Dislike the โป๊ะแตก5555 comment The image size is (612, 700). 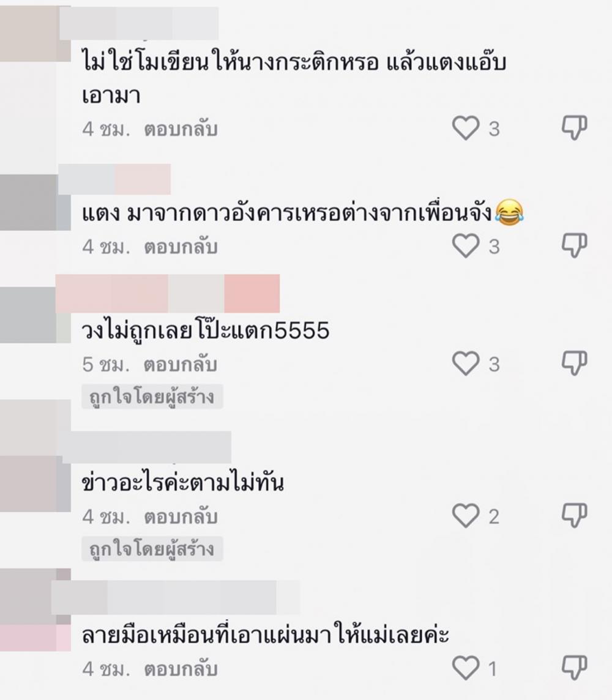click(574, 363)
